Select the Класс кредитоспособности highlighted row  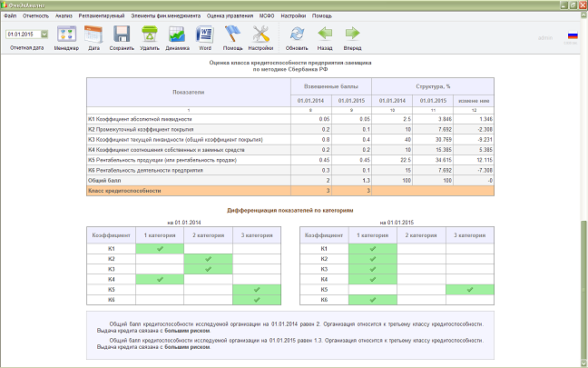290,191
